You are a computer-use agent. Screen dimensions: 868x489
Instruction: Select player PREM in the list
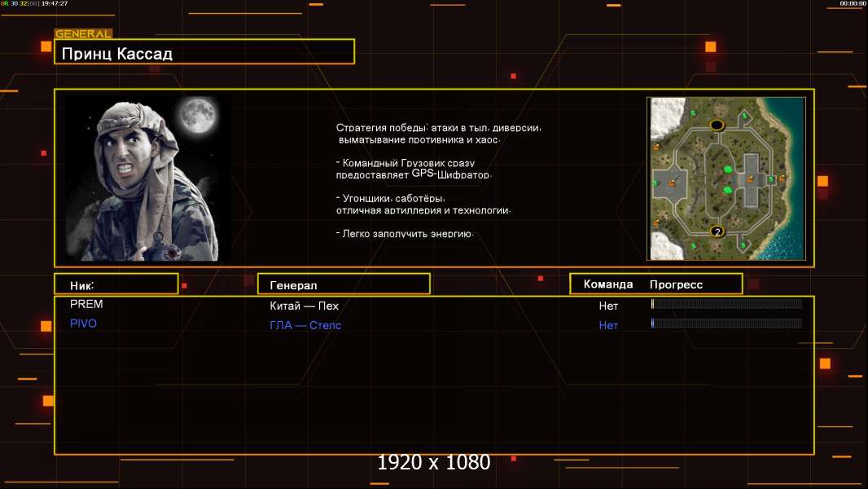(86, 304)
